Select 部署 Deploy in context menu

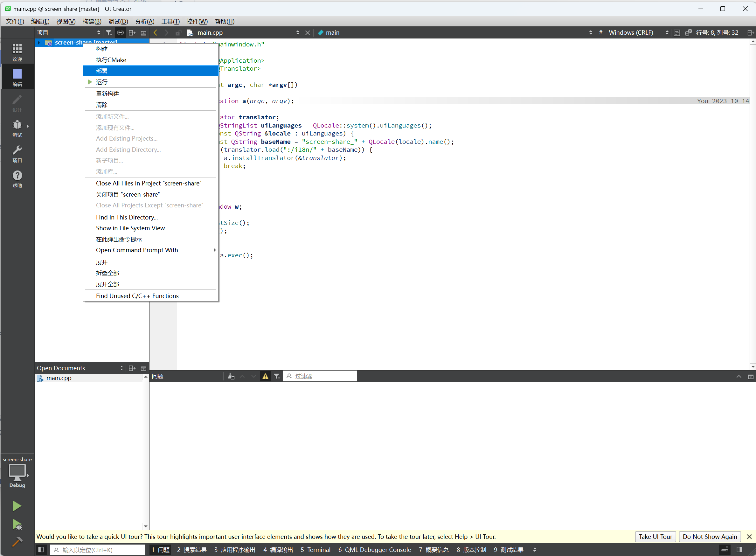tap(151, 71)
